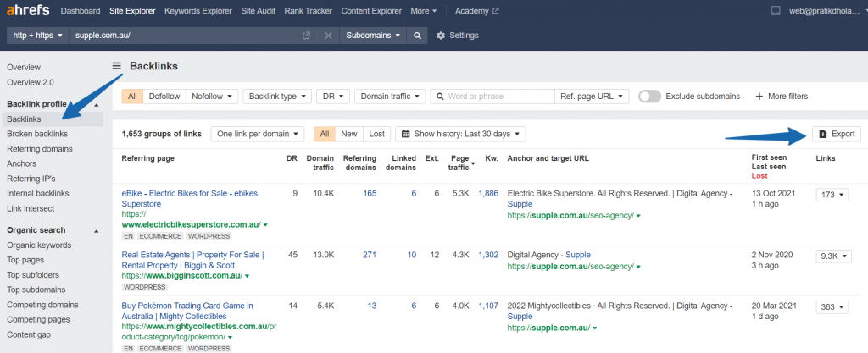Image resolution: width=868 pixels, height=353 pixels.
Task: Open Internal backlinks report
Action: tap(38, 193)
